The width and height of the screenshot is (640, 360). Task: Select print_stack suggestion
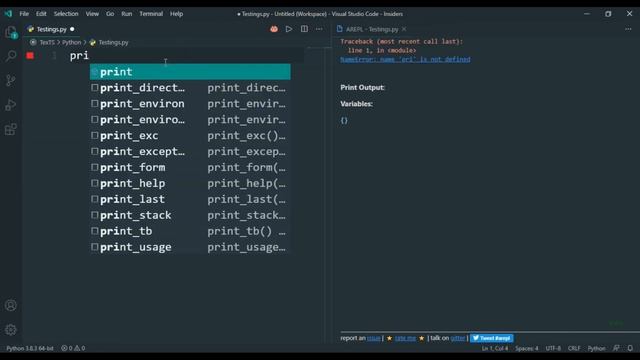(190, 215)
